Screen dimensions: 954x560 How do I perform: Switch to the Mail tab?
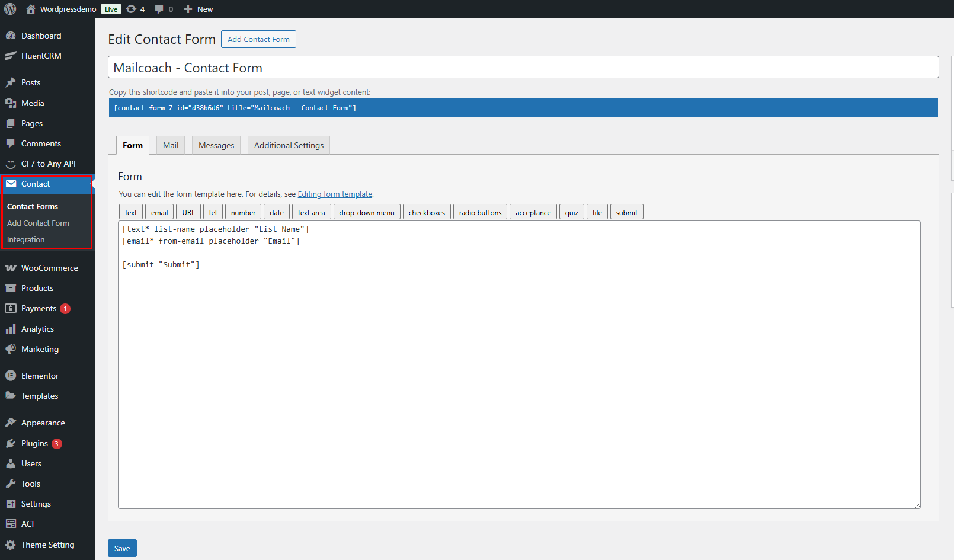(x=171, y=145)
